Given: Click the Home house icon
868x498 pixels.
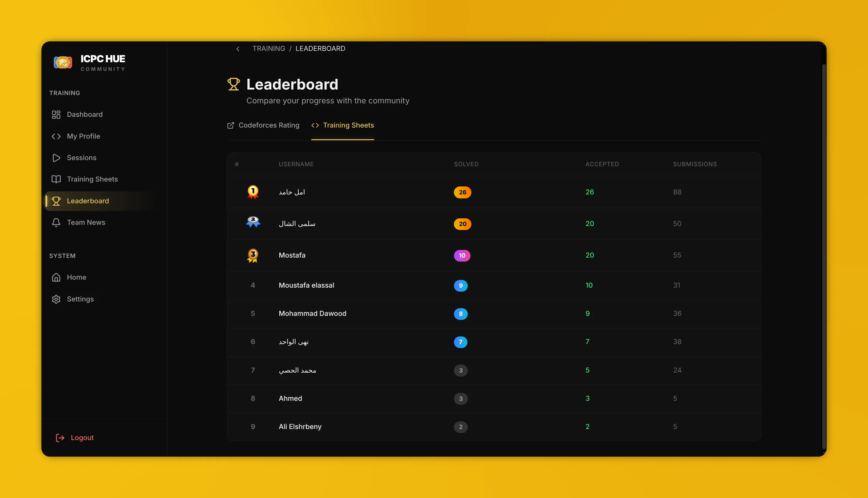Looking at the screenshot, I should point(56,278).
